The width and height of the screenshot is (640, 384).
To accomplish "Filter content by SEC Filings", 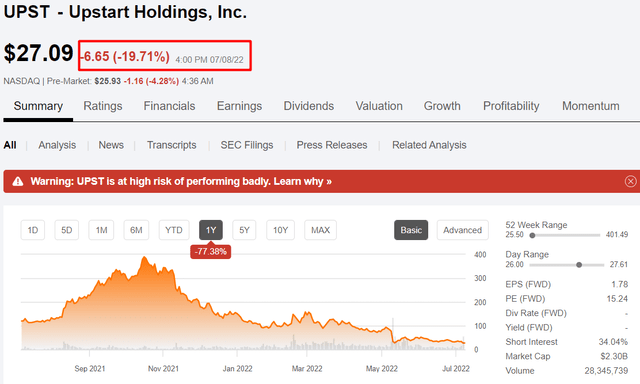I will pos(247,145).
